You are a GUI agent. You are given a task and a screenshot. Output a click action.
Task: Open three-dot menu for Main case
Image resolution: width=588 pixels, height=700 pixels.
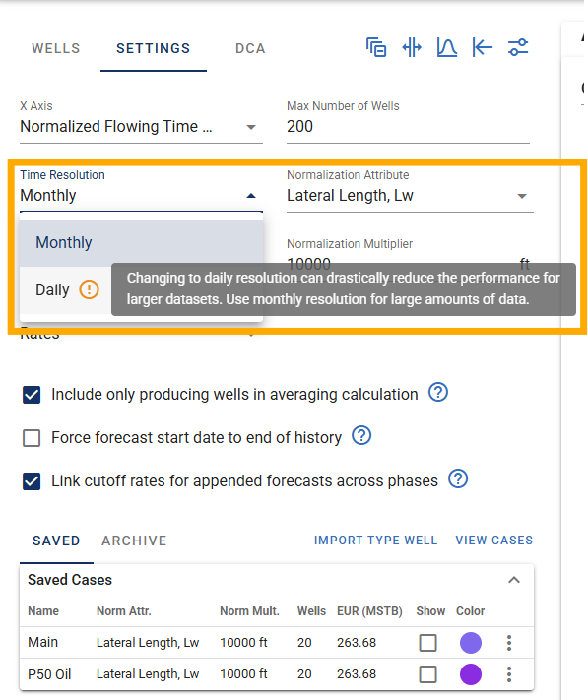click(x=509, y=643)
